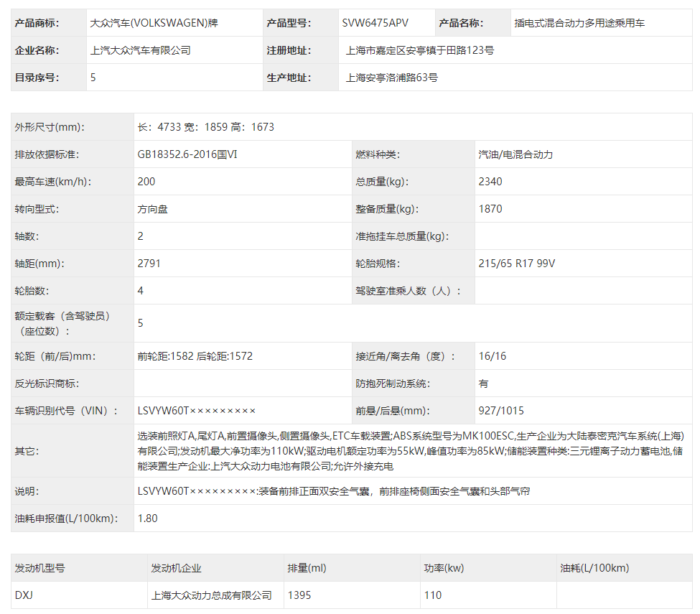Select the 反光标识商标 label
700x614 pixels.
tap(47, 383)
